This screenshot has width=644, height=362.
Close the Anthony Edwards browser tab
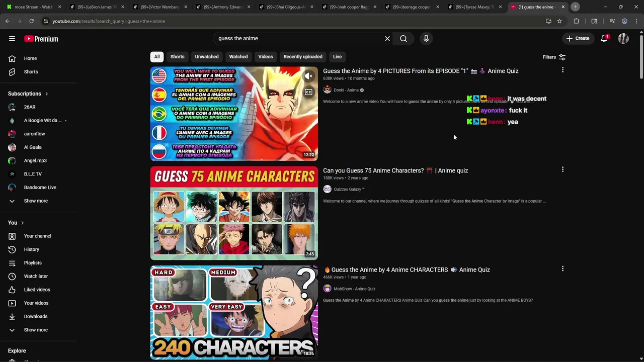(x=249, y=7)
